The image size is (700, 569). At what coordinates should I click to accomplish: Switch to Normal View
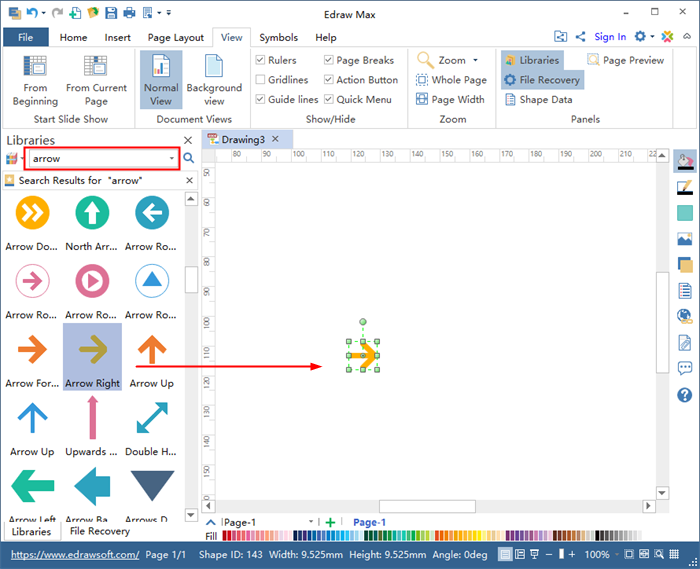point(161,80)
